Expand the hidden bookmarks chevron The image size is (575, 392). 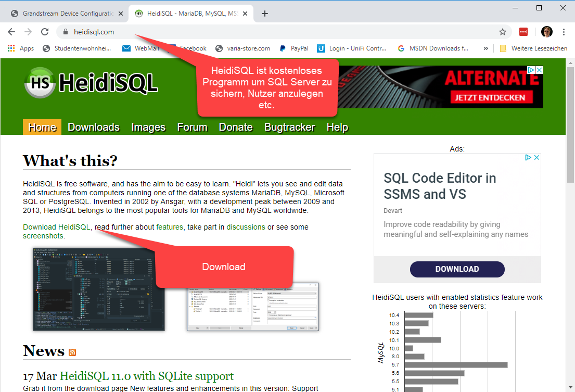point(486,48)
